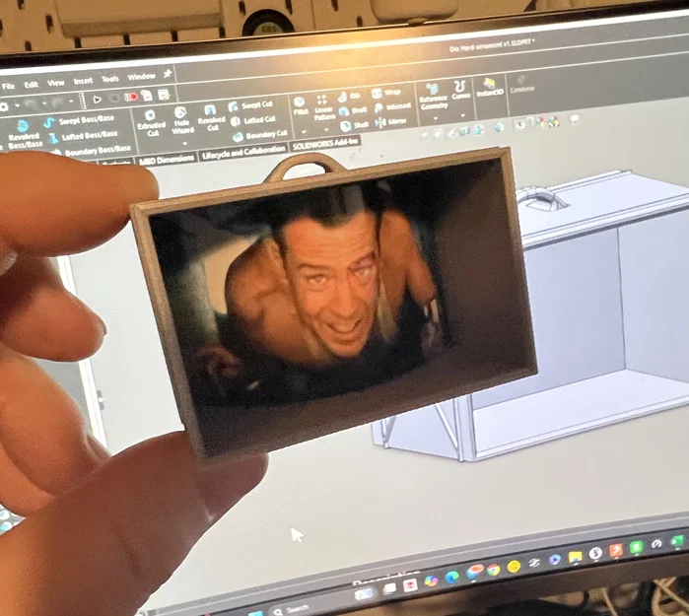Image resolution: width=689 pixels, height=616 pixels.
Task: Click the view settings monitor icon
Action: pos(574,119)
